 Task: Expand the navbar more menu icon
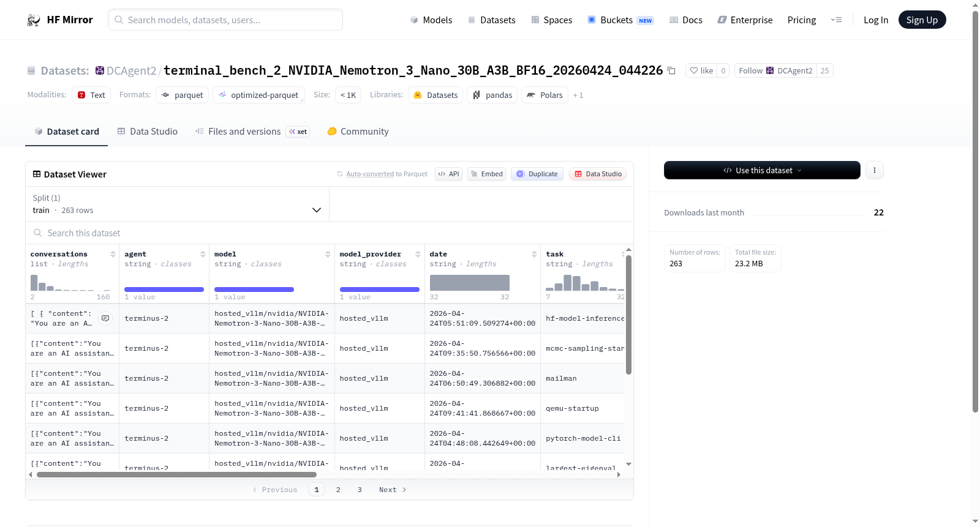pos(836,20)
